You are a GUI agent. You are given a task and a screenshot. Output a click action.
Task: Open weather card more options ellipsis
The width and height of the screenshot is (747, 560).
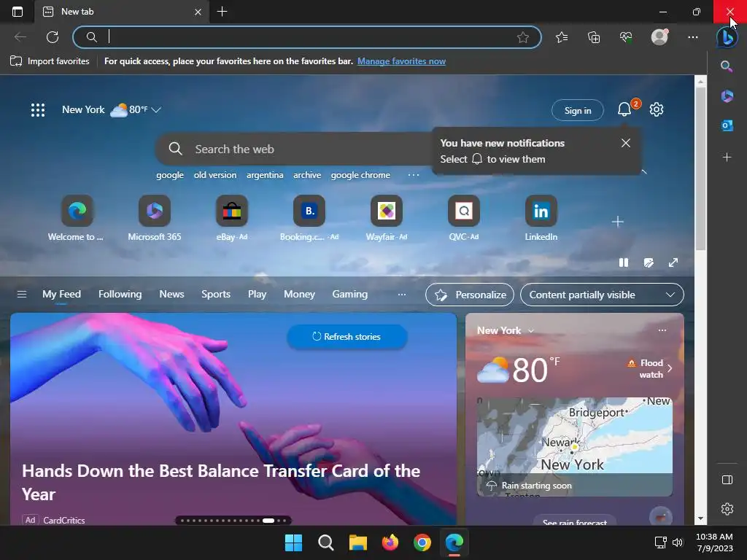coord(662,330)
